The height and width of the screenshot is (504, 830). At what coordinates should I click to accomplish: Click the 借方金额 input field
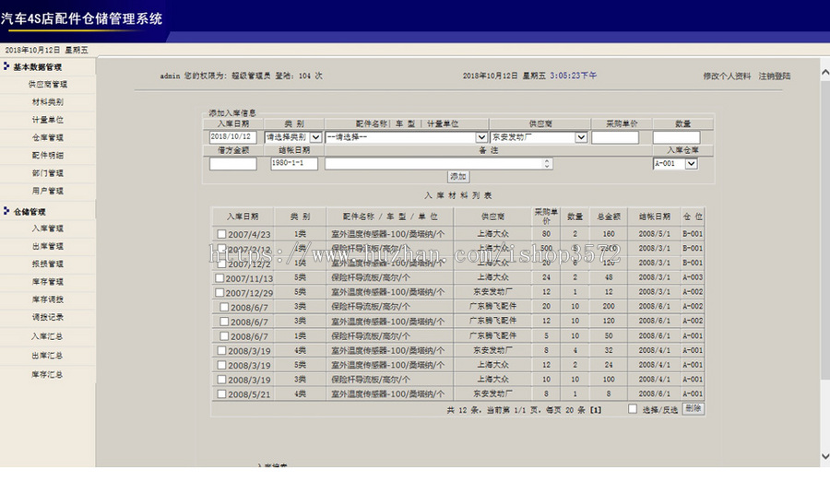click(233, 163)
